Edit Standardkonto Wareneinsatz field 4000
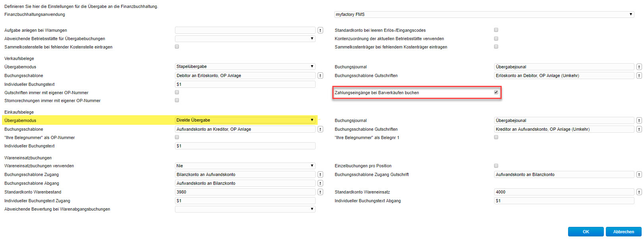 [x=564, y=192]
